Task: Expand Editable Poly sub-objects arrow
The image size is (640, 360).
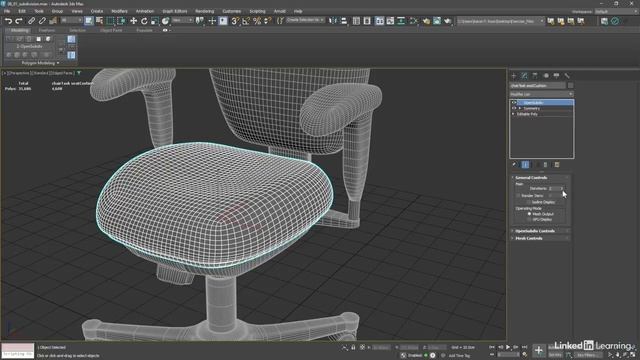Action: click(x=513, y=114)
